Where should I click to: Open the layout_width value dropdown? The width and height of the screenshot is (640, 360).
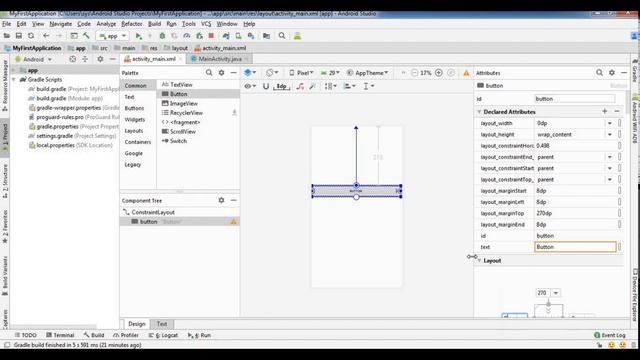[x=610, y=123]
